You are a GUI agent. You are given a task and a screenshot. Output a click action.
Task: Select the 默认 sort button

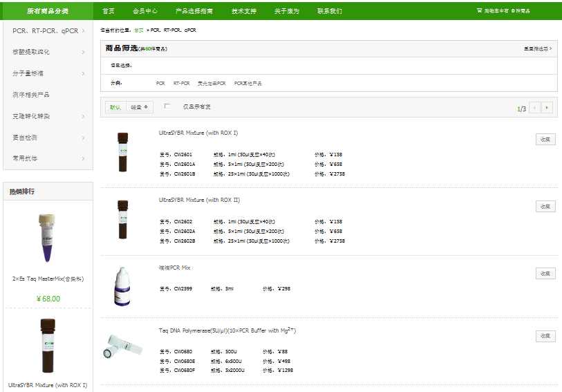click(x=115, y=107)
